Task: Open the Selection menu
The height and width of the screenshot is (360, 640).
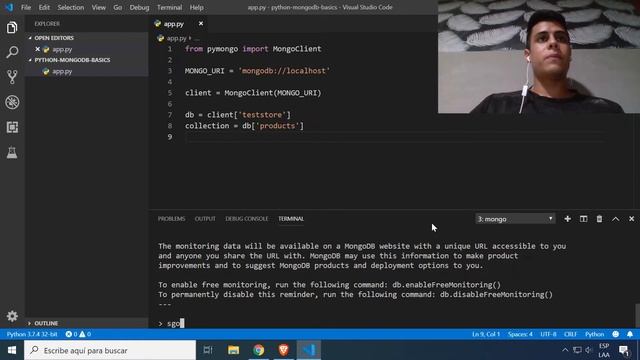Action: coord(70,7)
